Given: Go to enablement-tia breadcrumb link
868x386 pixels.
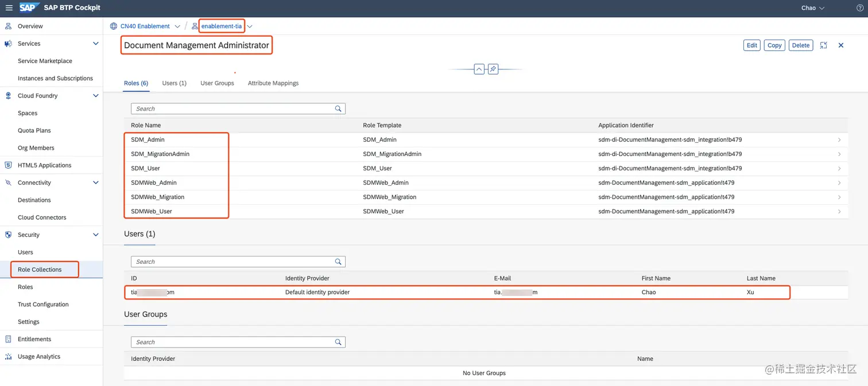Looking at the screenshot, I should pos(222,26).
